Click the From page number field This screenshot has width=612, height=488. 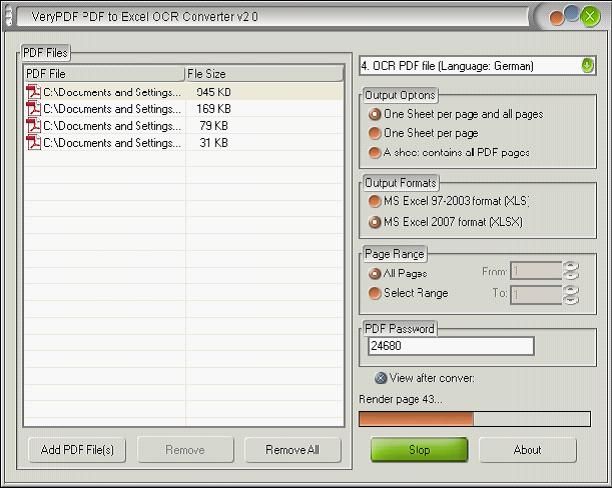tap(536, 271)
